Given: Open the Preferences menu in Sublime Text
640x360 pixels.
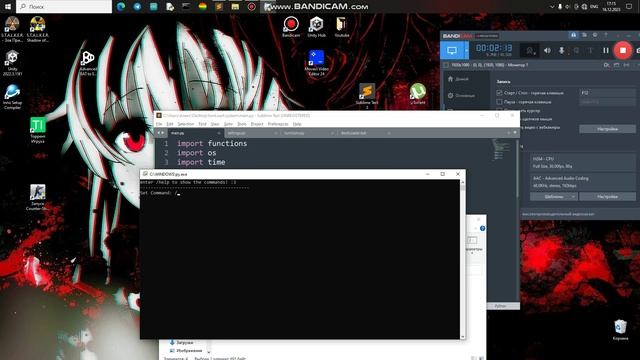Looking at the screenshot, I should tap(278, 124).
